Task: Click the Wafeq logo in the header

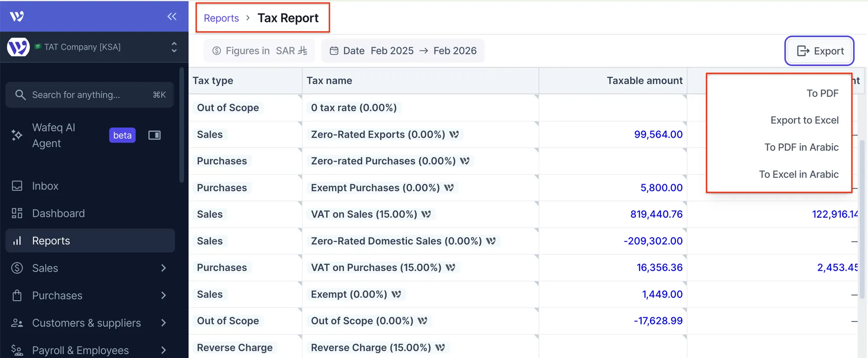Action: (17, 17)
